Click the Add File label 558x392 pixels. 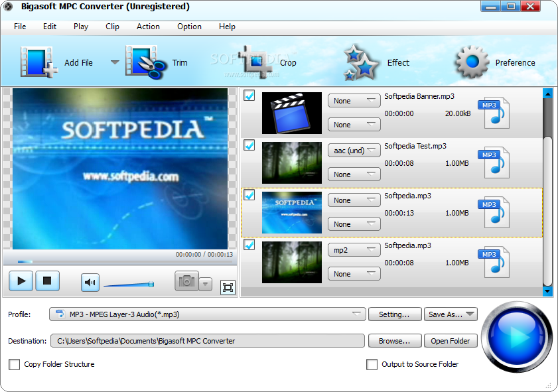[x=79, y=62]
